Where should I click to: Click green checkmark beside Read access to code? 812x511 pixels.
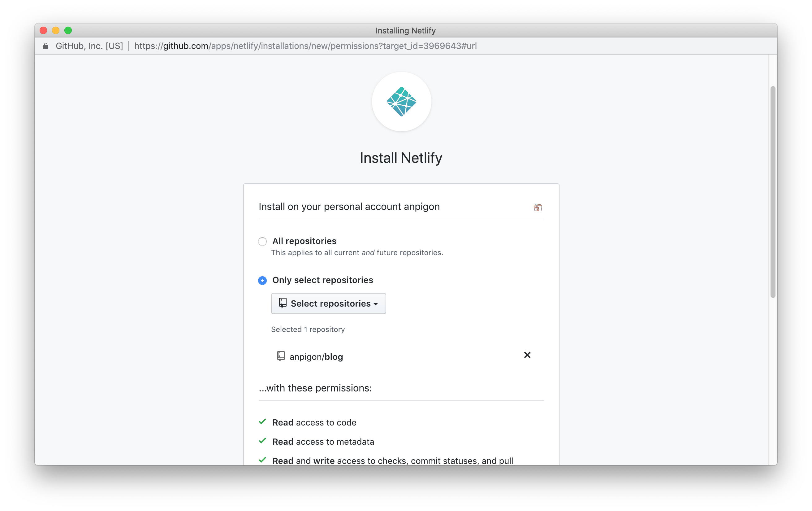point(262,422)
